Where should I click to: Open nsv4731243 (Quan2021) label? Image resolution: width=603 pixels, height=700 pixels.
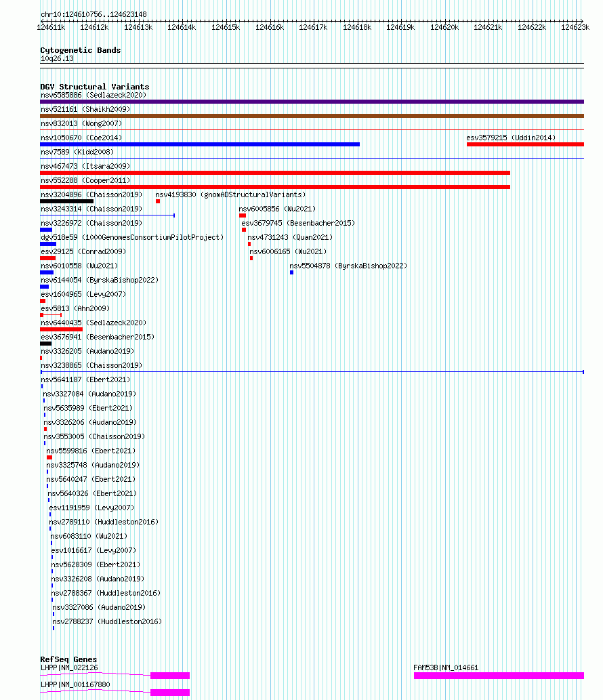click(x=290, y=238)
